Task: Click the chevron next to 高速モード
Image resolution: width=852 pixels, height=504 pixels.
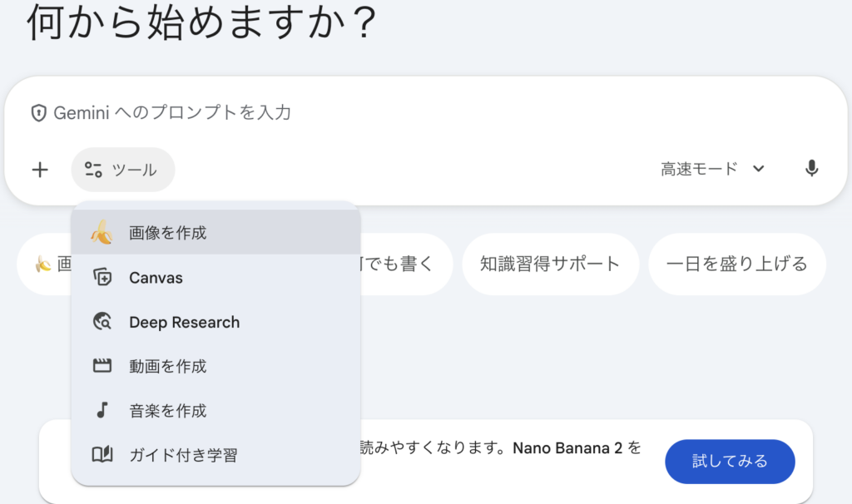Action: point(758,169)
